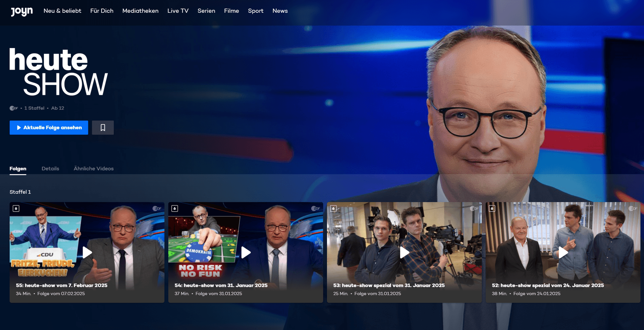The image size is (644, 330).
Task: Open Live TV page
Action: 178,11
